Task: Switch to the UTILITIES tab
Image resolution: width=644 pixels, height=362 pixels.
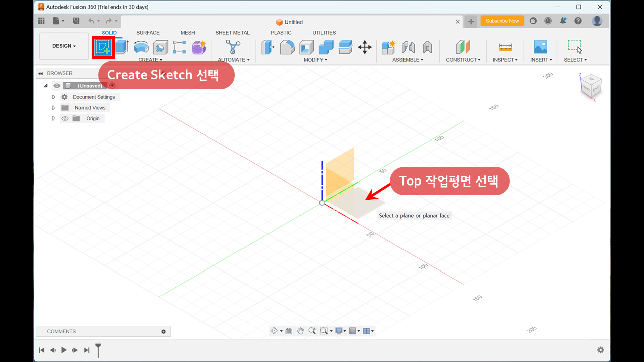Action: pos(324,33)
